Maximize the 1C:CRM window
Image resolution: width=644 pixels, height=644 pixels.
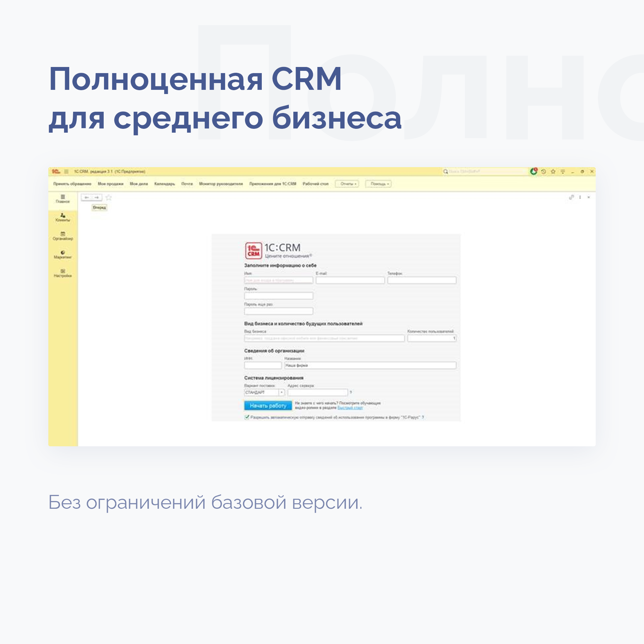(x=582, y=172)
